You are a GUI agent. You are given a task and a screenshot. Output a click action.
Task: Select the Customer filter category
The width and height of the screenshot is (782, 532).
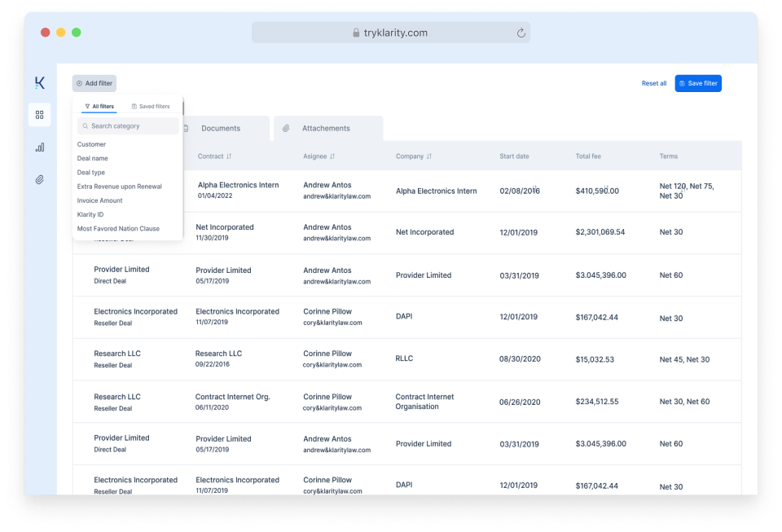tap(91, 144)
